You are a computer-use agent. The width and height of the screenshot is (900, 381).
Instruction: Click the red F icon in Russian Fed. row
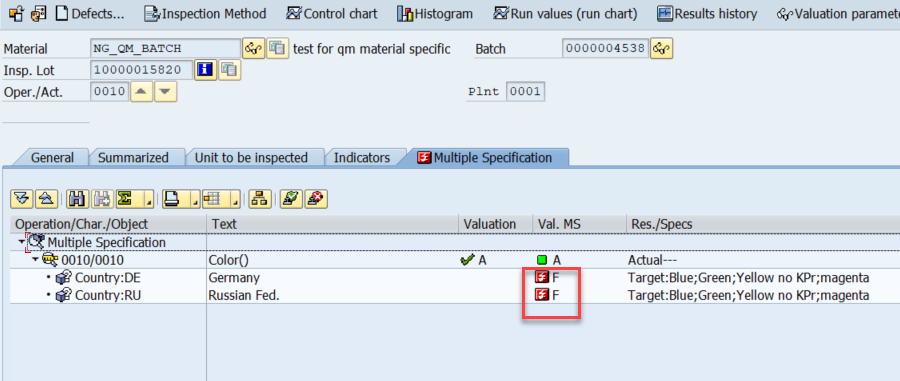pos(541,296)
